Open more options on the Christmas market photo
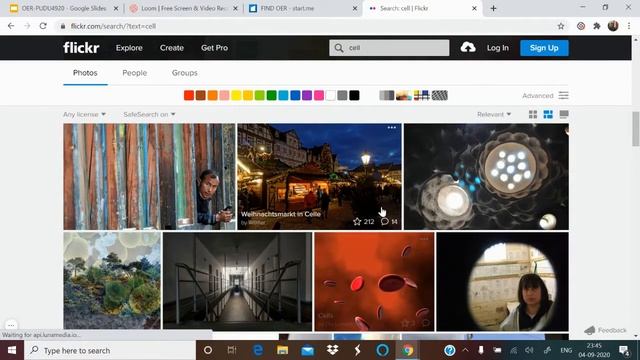 (392, 127)
